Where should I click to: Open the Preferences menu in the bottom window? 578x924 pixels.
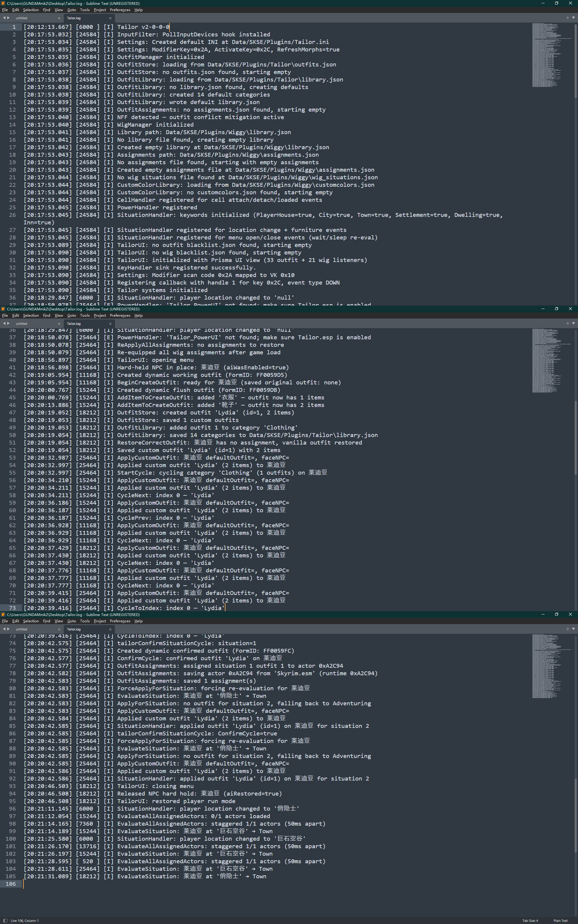point(120,621)
